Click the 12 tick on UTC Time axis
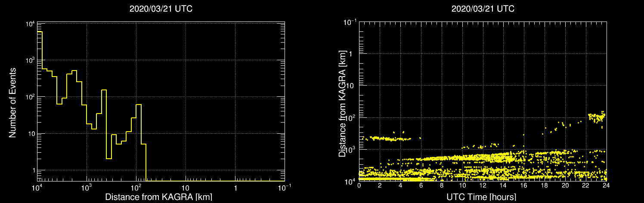Screen dimensions: 644x203 (483, 185)
